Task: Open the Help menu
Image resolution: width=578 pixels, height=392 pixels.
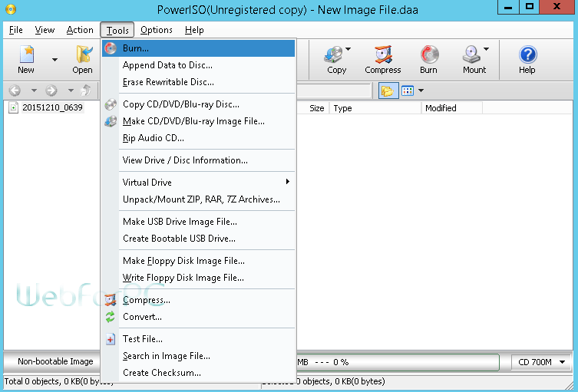Action: 194,30
